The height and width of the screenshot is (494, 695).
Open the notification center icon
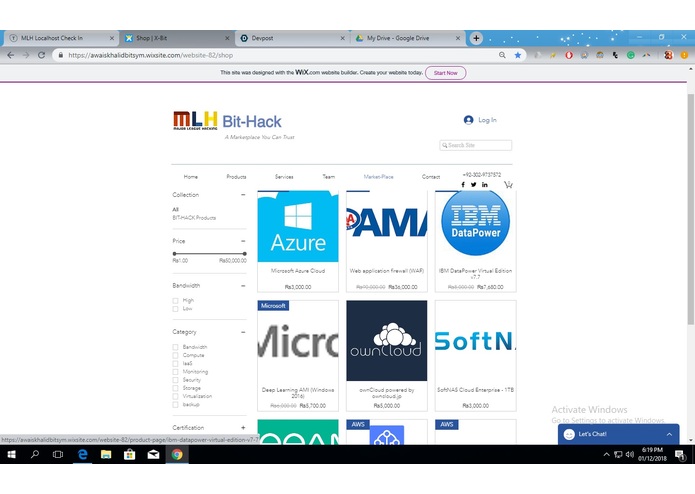point(680,455)
